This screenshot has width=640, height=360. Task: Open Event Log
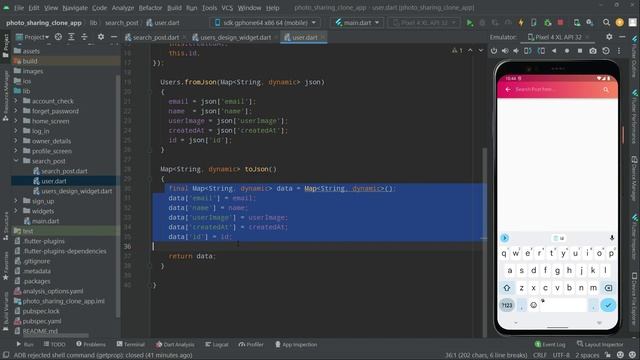tap(550, 344)
